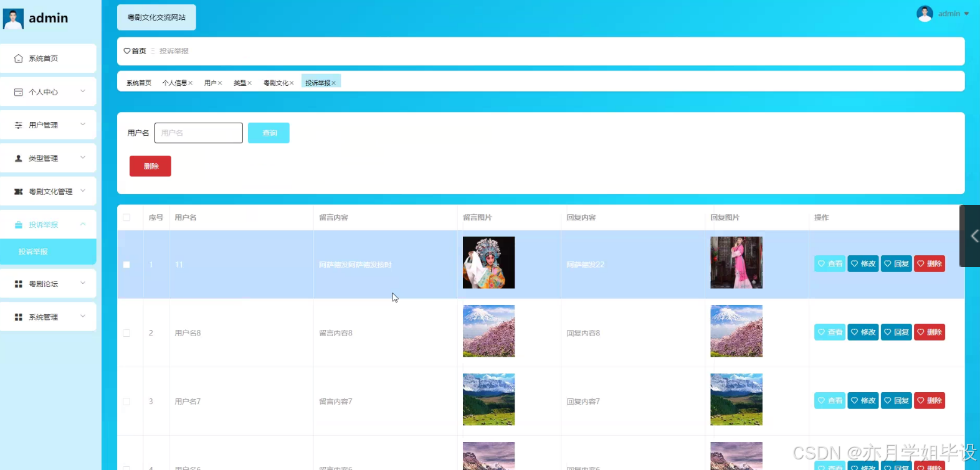Click the 首页 breadcrumb link
Screen dimensions: 980x470
tap(139, 51)
